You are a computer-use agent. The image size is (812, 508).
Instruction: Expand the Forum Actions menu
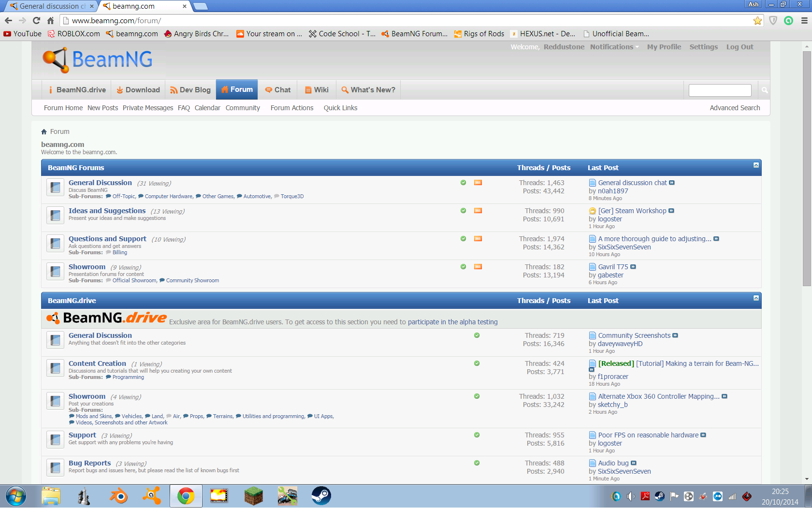(x=292, y=108)
